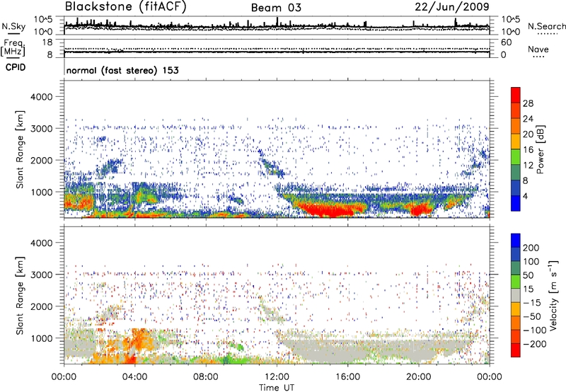Click the "24" tick on Power colorbar
The image size is (566, 392).
coord(528,119)
